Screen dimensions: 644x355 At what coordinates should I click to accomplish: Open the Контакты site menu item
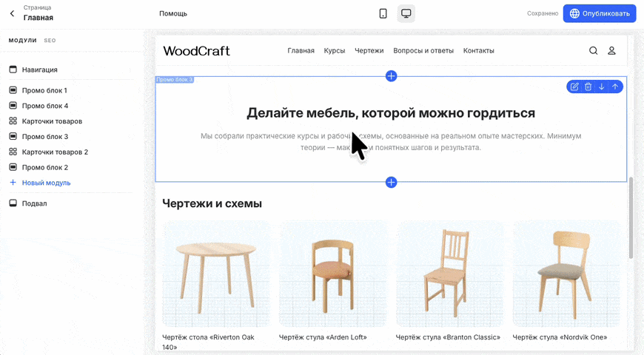(478, 50)
